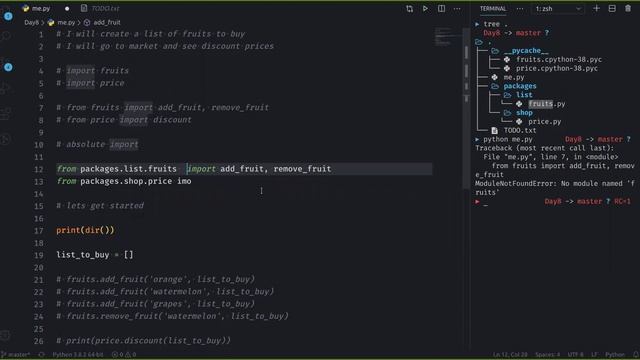Click Spaces: 4 indentation setting

click(547, 355)
